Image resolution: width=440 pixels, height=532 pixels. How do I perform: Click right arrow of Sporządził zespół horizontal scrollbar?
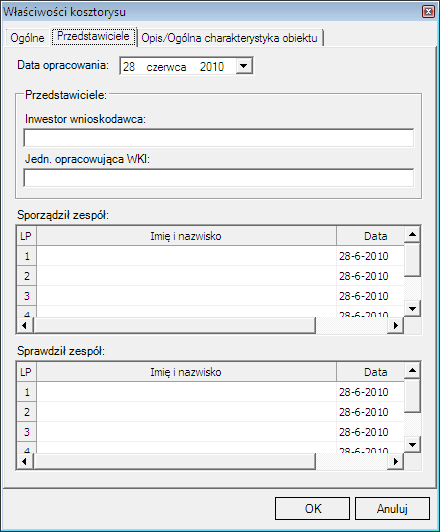(396, 325)
